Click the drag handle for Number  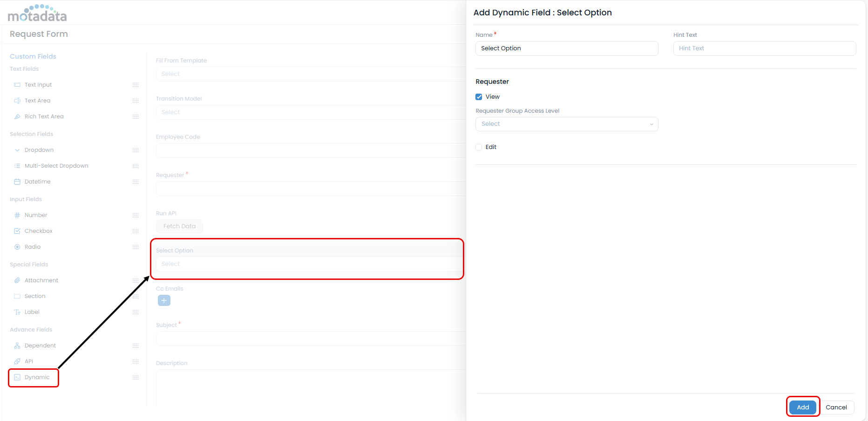[x=136, y=215]
